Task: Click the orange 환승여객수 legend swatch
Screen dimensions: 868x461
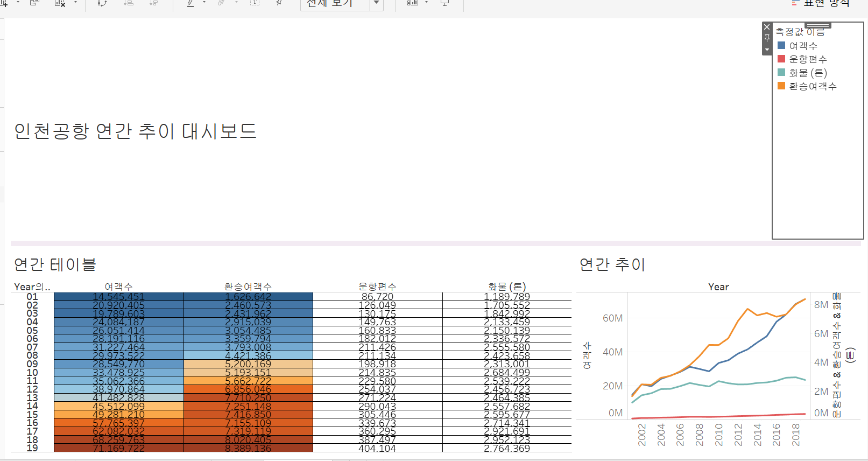Action: click(781, 86)
